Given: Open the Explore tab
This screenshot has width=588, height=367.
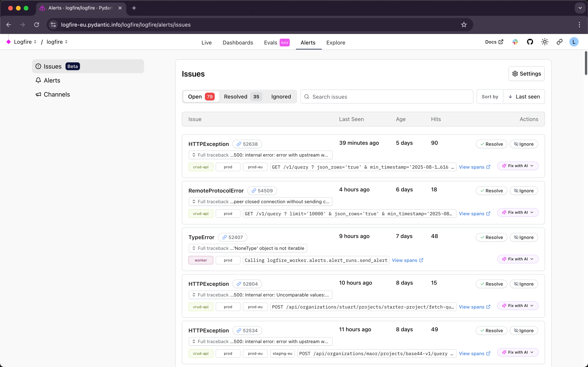Looking at the screenshot, I should tap(336, 43).
